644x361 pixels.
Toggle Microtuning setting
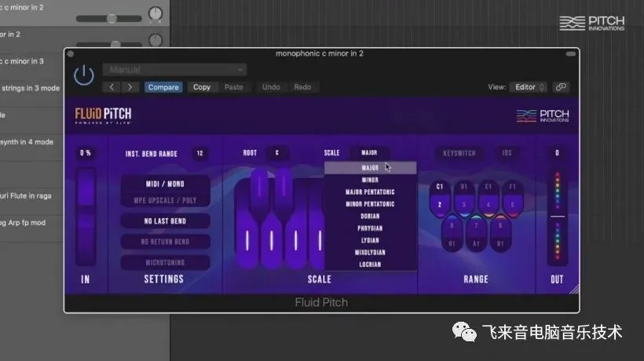point(165,262)
